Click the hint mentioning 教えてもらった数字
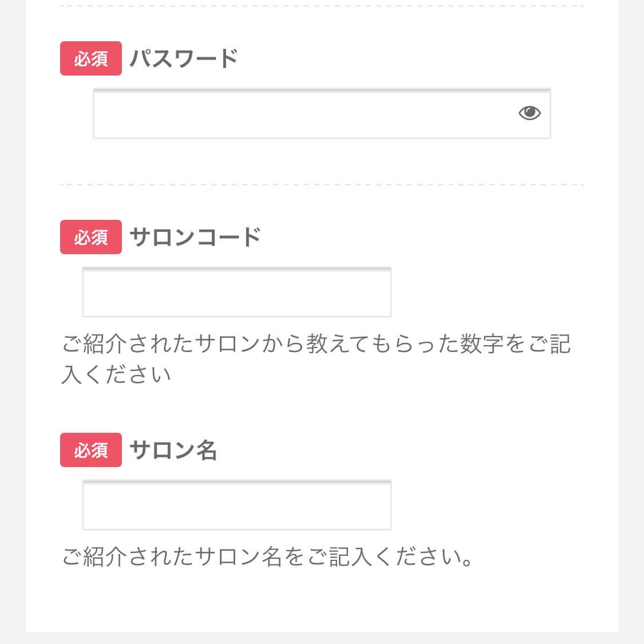644x644 pixels. tap(316, 359)
